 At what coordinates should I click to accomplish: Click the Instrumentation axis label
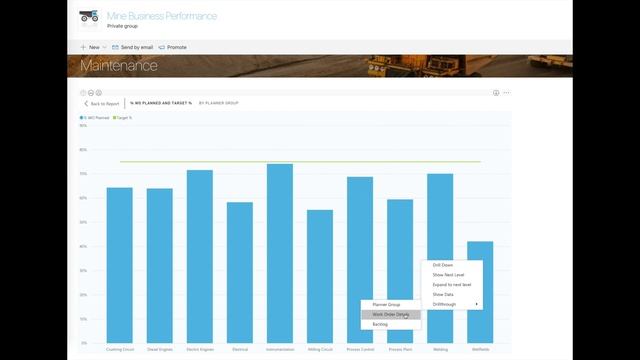pyautogui.click(x=280, y=349)
